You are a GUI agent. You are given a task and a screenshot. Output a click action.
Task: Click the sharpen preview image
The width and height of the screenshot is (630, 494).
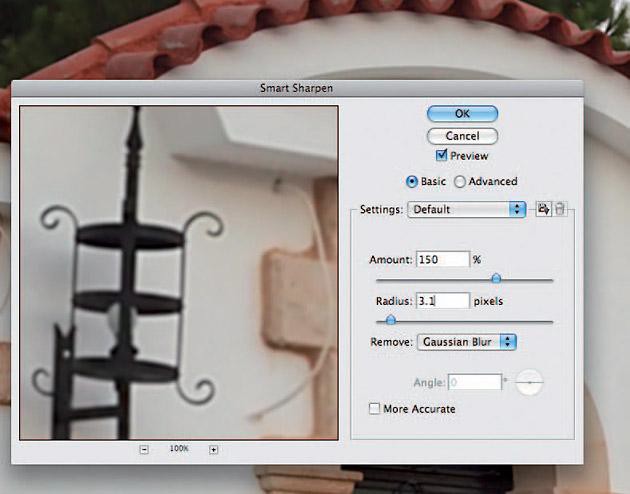(179, 273)
